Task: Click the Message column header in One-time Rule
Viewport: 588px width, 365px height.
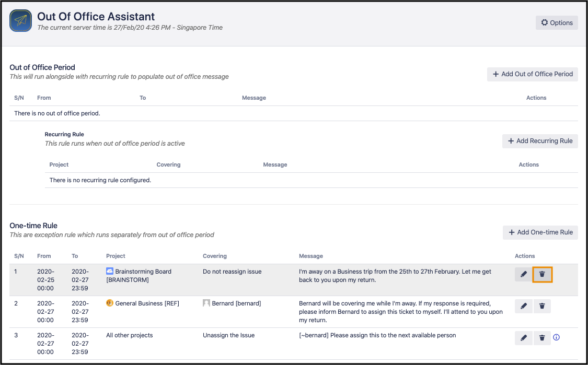Action: click(x=310, y=256)
